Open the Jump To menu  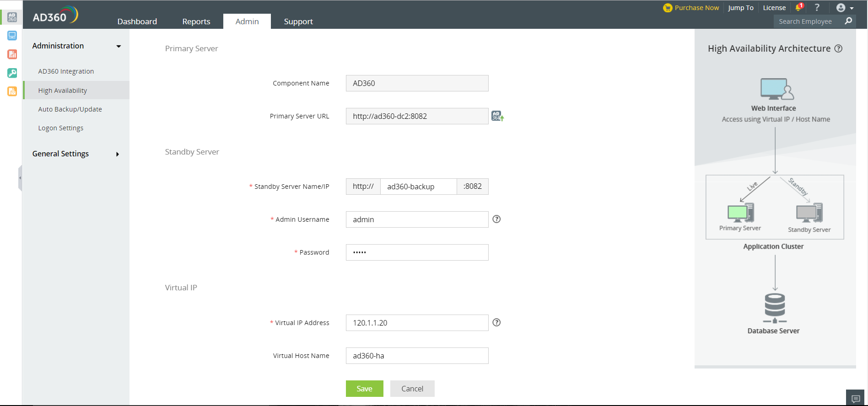point(741,8)
